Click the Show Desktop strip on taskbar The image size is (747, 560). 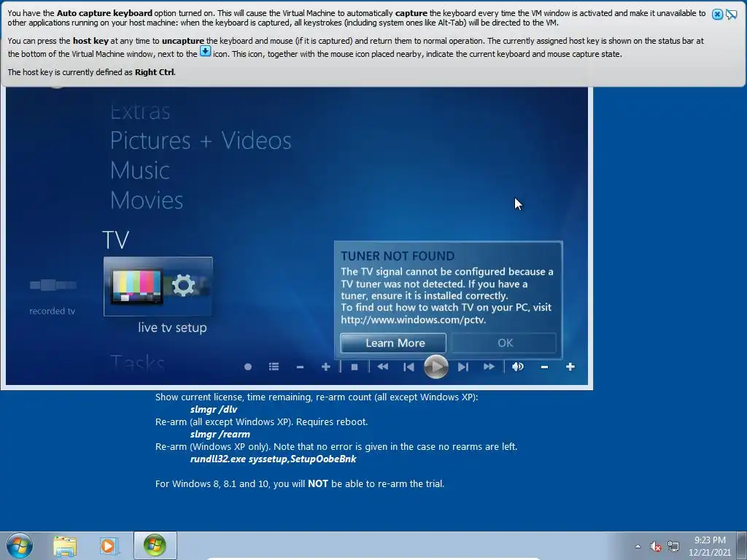pyautogui.click(x=743, y=545)
